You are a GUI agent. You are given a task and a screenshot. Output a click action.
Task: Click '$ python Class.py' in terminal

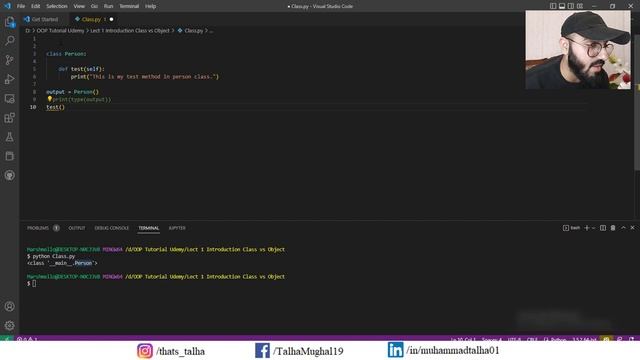(x=51, y=256)
